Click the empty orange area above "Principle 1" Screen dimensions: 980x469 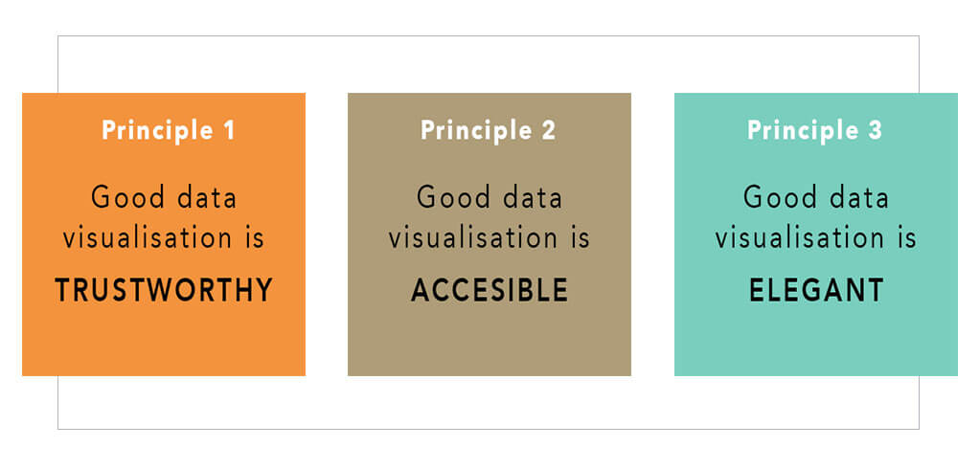[x=164, y=104]
